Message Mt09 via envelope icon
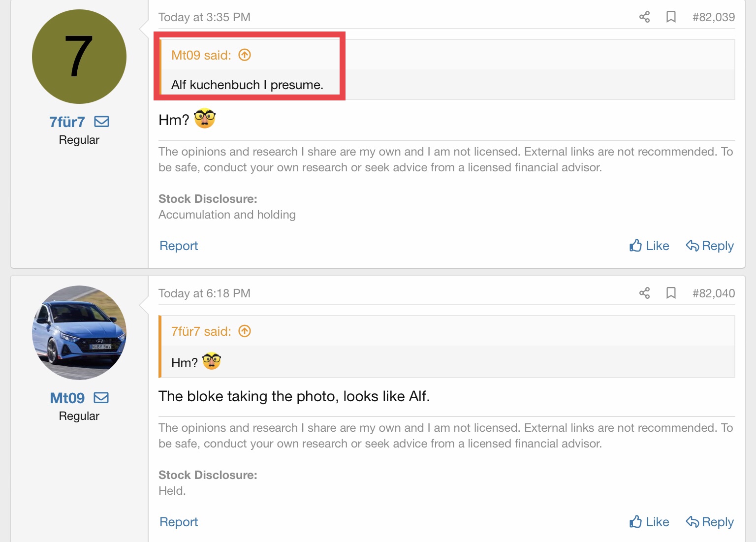 click(x=101, y=398)
